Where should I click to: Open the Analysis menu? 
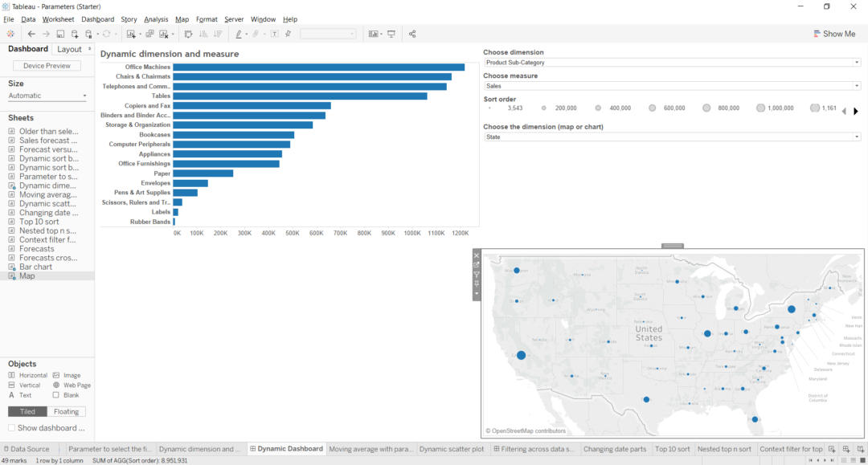click(156, 18)
